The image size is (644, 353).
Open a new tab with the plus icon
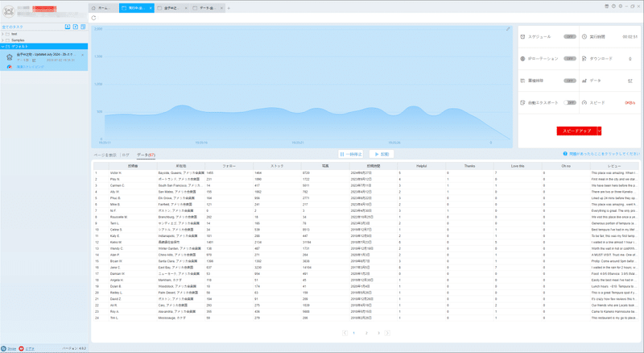pos(229,8)
